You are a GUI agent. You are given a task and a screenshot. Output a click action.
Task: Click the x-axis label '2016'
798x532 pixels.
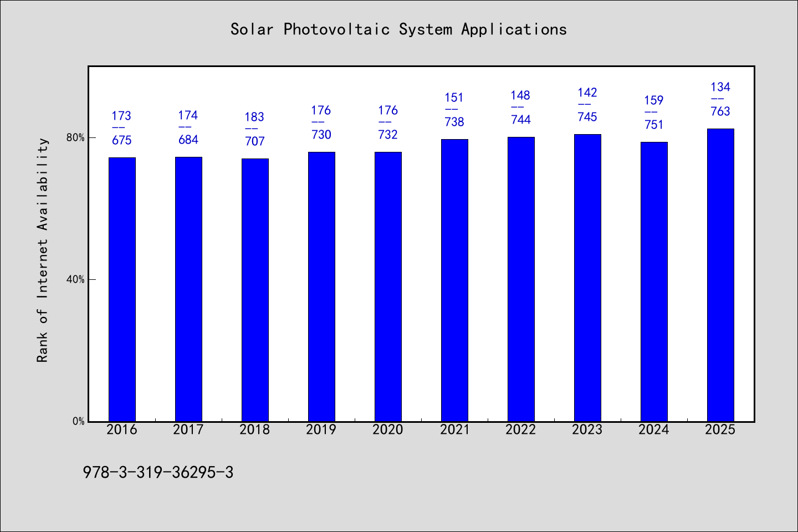point(122,429)
